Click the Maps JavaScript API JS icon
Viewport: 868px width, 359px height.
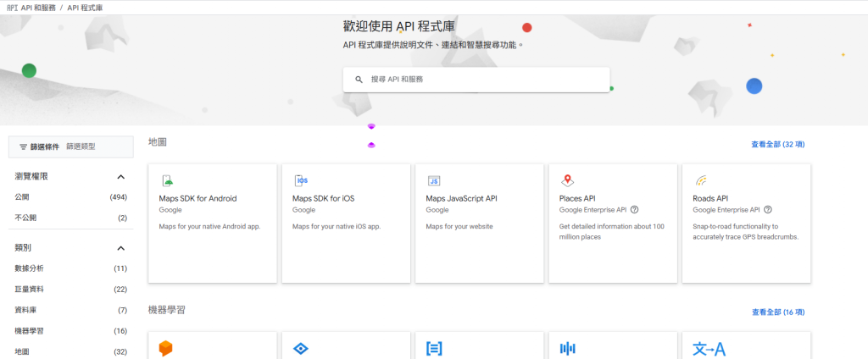[x=434, y=181]
